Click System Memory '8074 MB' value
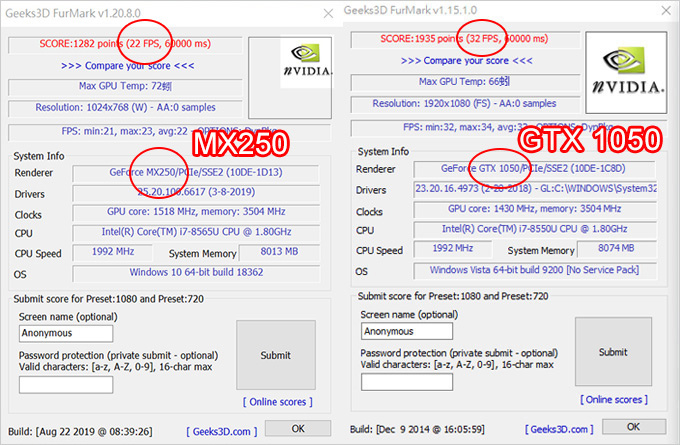Screen dimensions: 680x445 pyautogui.click(x=616, y=248)
